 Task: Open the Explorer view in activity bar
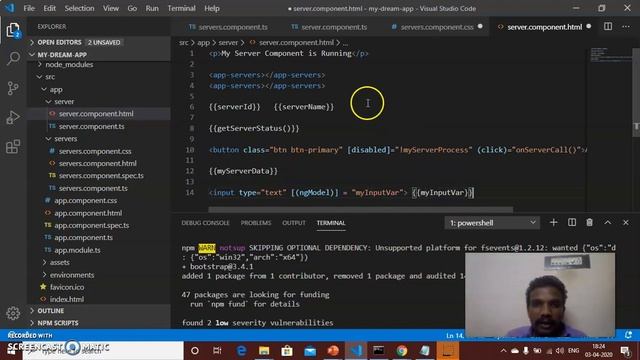click(x=13, y=30)
